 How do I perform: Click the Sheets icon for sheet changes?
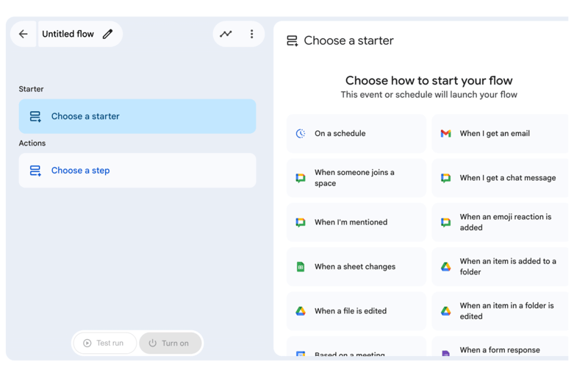pyautogui.click(x=301, y=267)
